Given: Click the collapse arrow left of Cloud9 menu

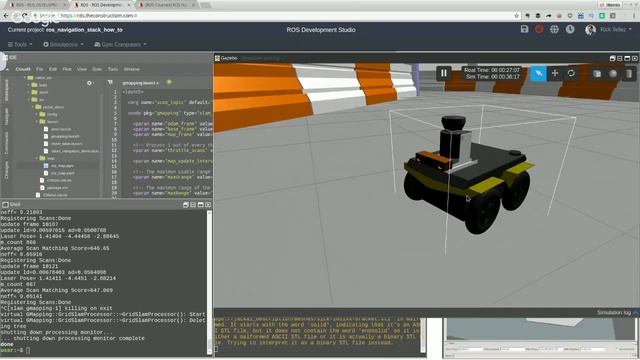Looking at the screenshot, I should (7, 69).
